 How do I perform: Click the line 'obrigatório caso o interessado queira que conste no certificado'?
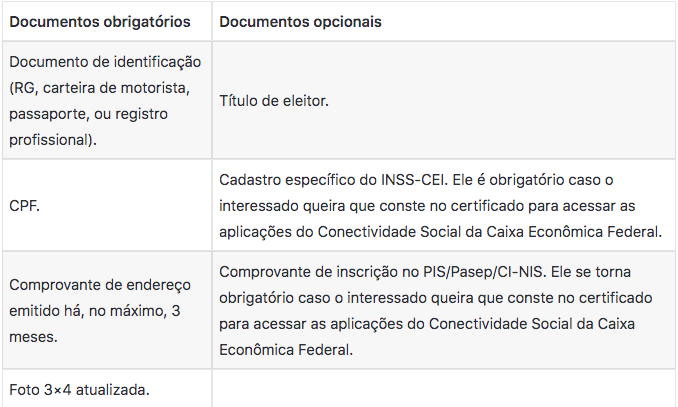tap(435, 298)
